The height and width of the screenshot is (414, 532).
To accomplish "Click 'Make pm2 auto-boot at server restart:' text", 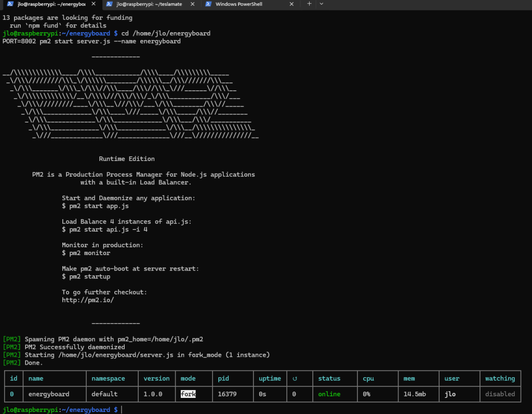I will point(130,269).
